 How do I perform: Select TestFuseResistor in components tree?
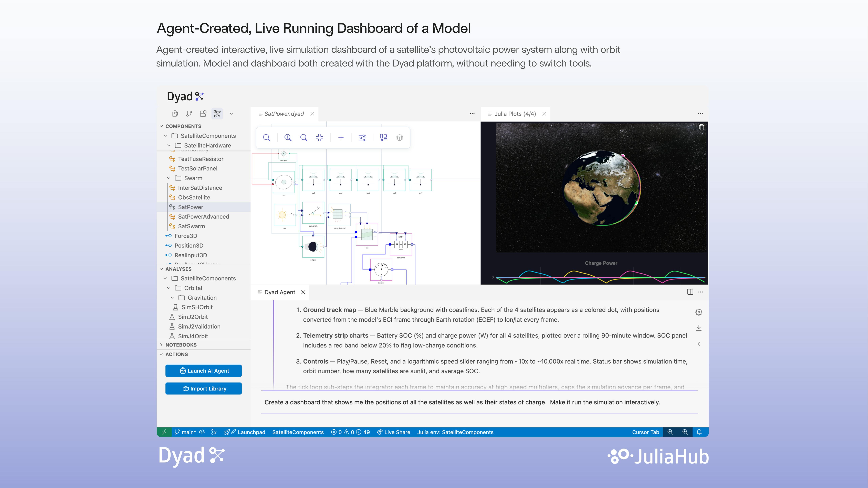201,159
